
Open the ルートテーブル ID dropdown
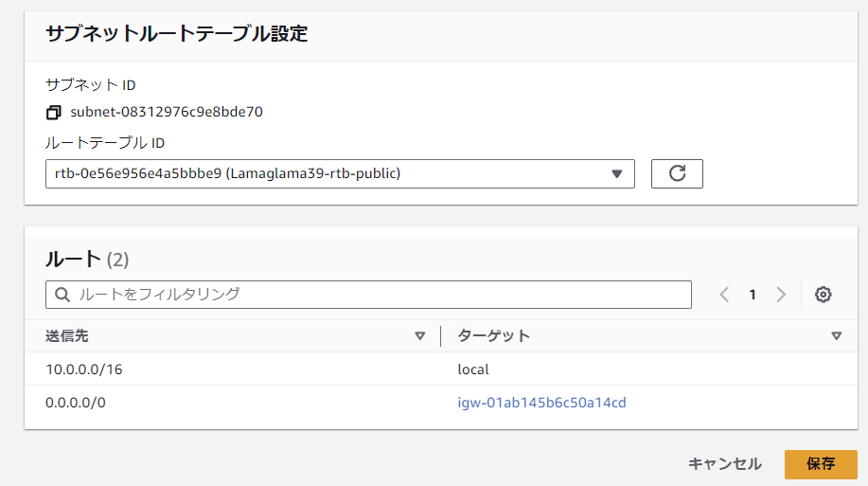click(x=340, y=174)
